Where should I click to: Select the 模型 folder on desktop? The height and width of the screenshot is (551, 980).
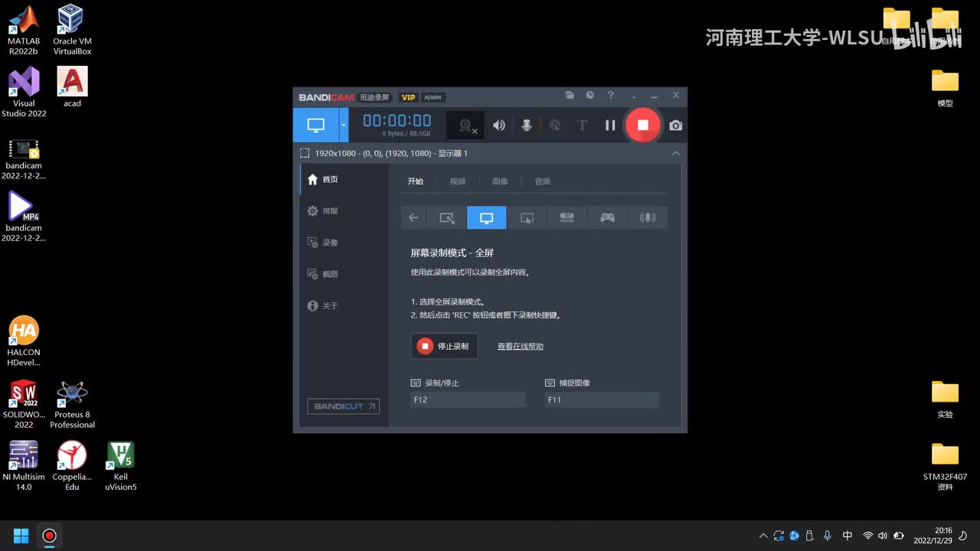point(946,87)
